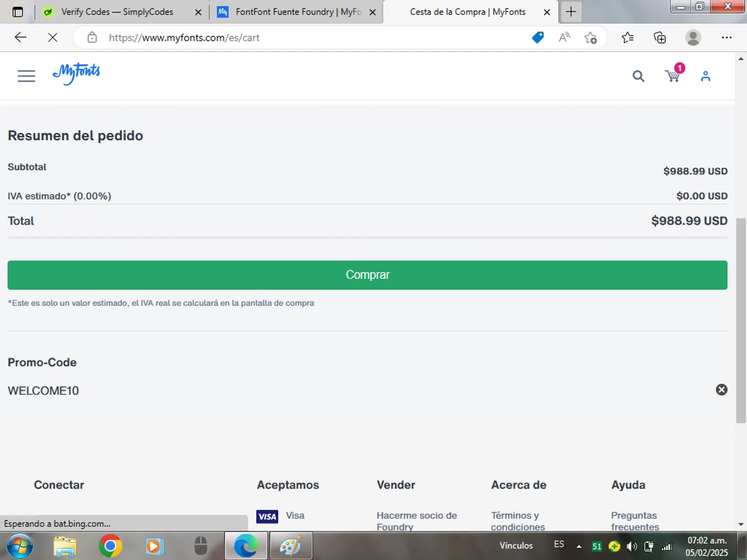Open a new browser tab
747x560 pixels.
coord(571,12)
